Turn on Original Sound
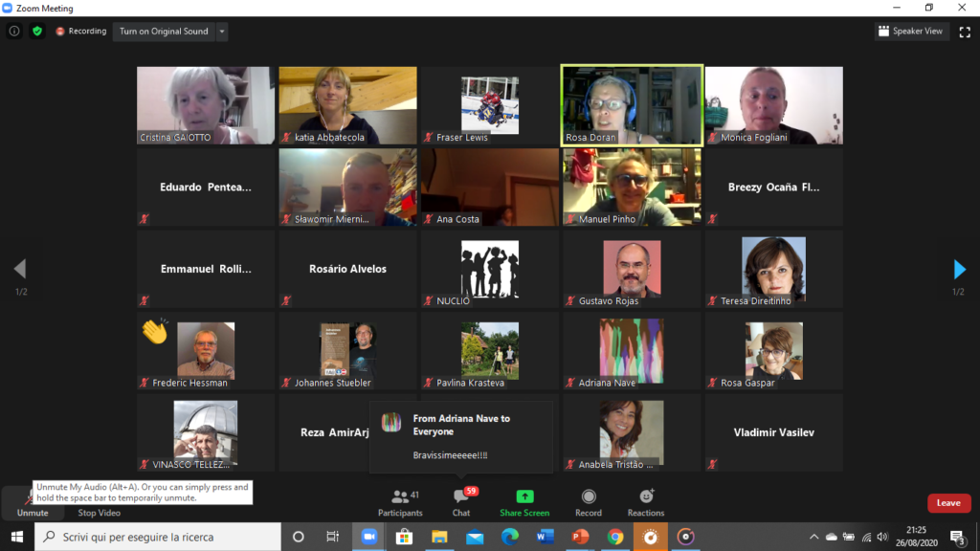 (164, 32)
